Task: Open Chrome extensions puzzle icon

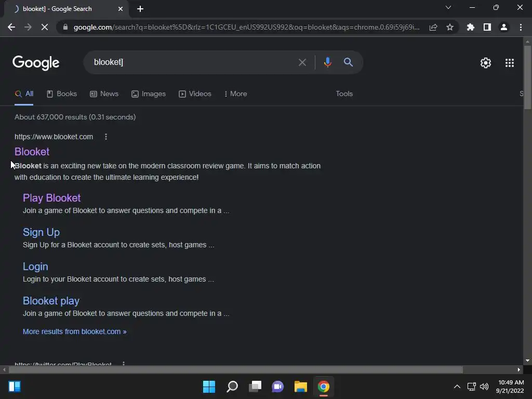Action: [471, 27]
